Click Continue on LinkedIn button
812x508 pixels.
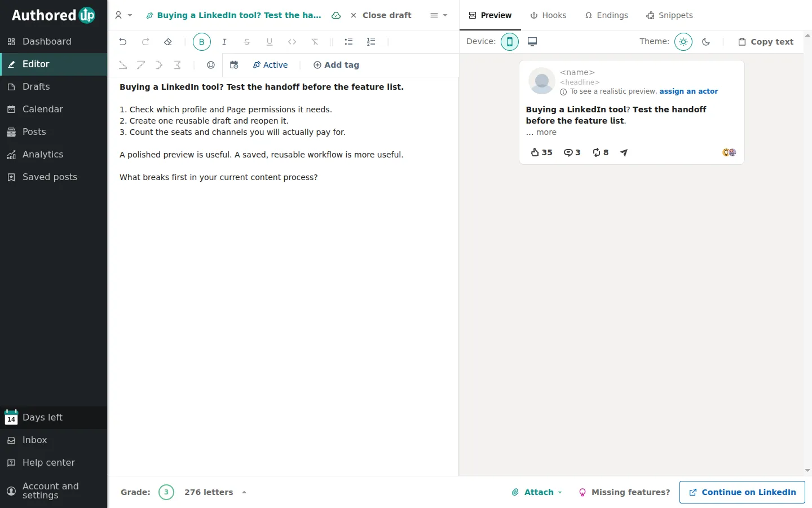point(742,492)
